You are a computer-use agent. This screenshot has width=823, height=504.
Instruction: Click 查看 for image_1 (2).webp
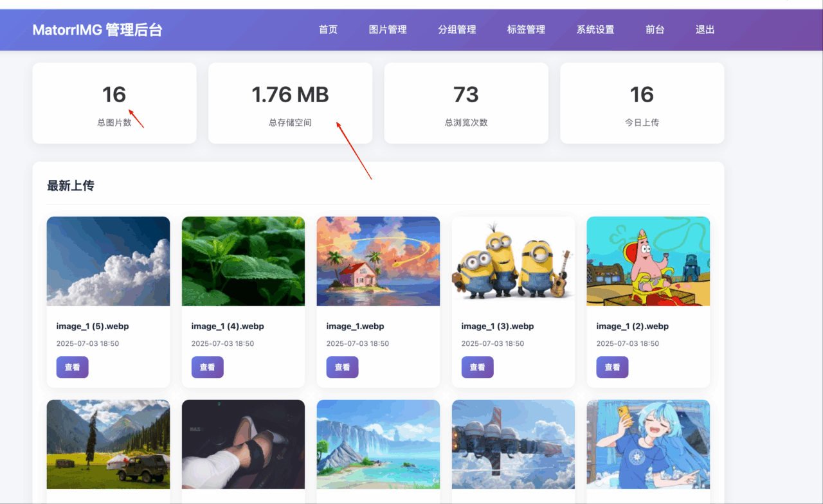click(612, 367)
